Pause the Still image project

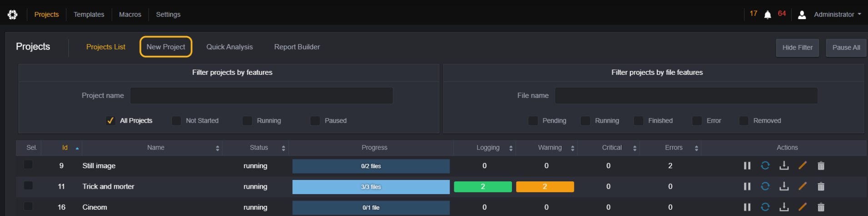pos(747,166)
